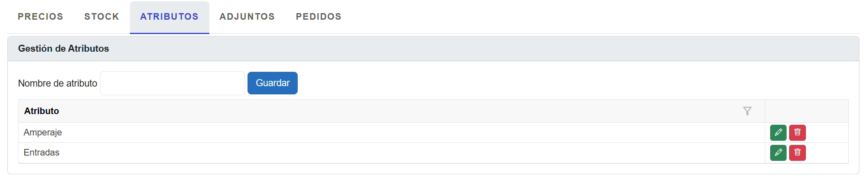Click the Entradas row actions cell
Viewport: 868px width, 183px height.
tap(826, 153)
